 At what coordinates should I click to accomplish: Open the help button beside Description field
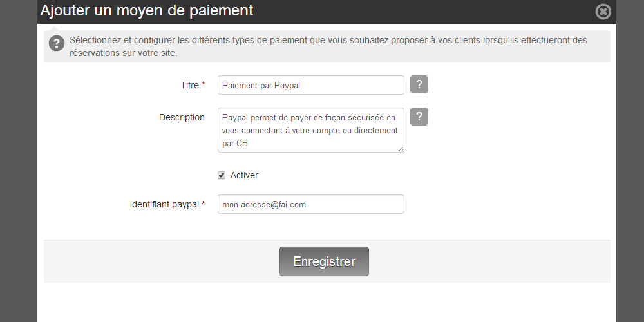tap(419, 117)
